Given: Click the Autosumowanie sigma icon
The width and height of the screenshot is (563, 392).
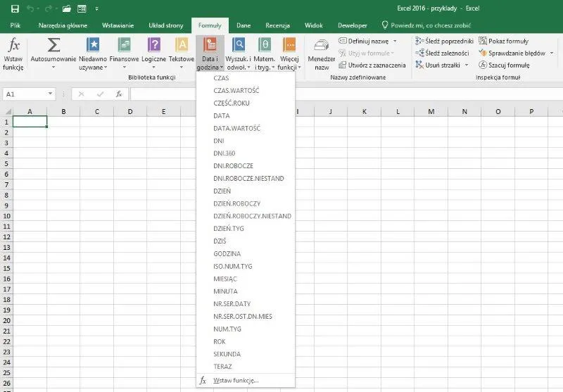Looking at the screenshot, I should 53,46.
